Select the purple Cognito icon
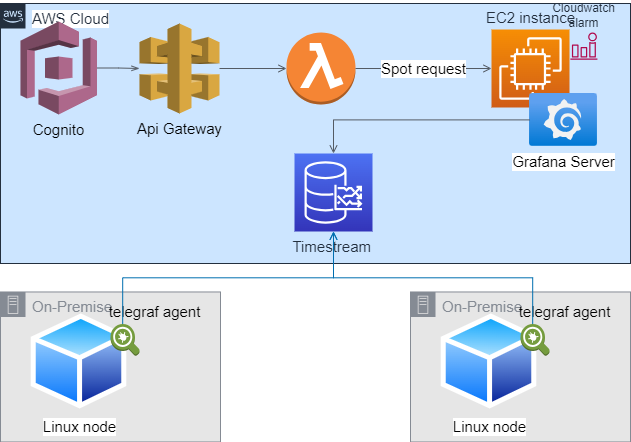The width and height of the screenshot is (631, 442). 59,71
